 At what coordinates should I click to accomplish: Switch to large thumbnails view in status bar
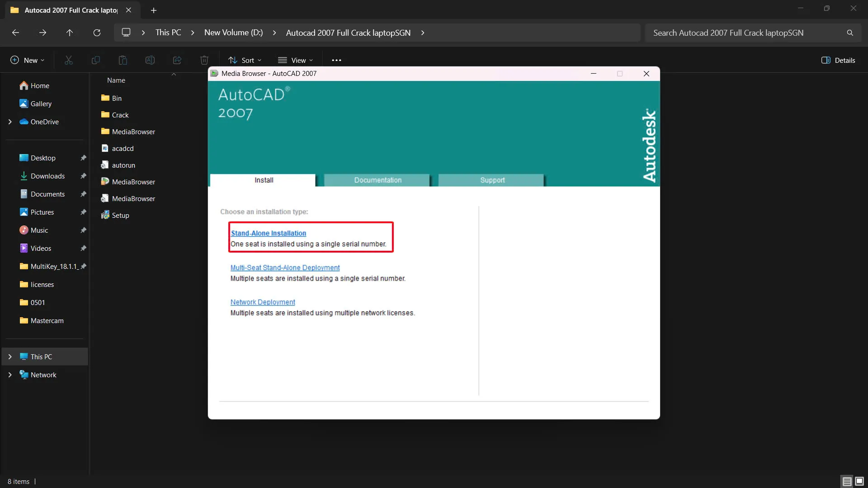[x=859, y=481]
